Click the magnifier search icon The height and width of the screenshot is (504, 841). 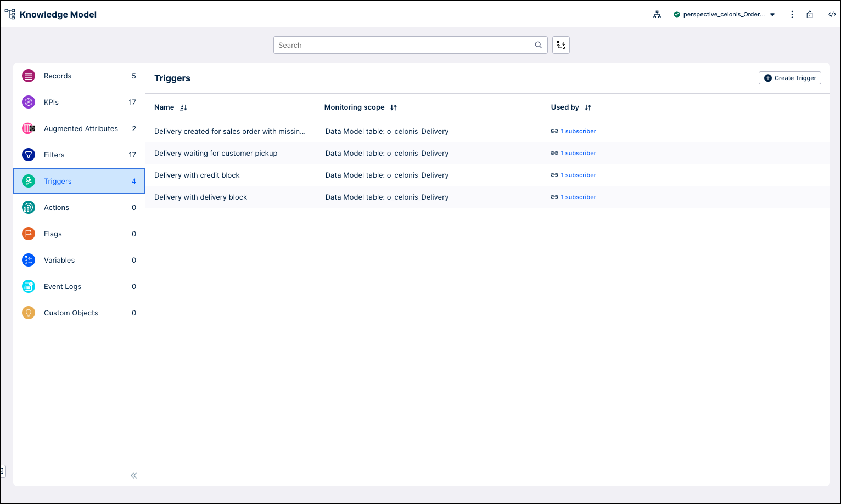pos(539,45)
